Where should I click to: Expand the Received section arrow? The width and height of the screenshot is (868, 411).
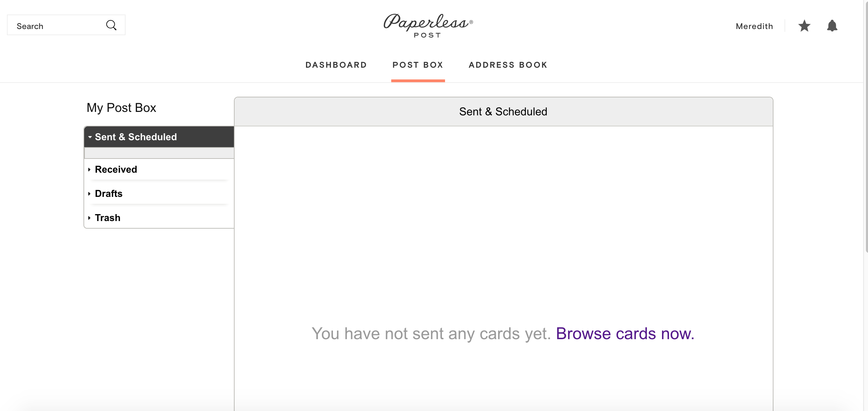(89, 170)
